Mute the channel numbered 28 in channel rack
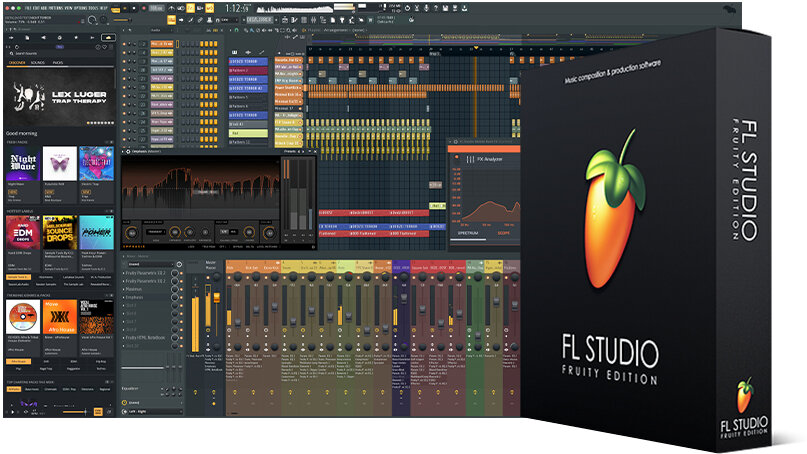The height and width of the screenshot is (454, 807). [x=124, y=70]
